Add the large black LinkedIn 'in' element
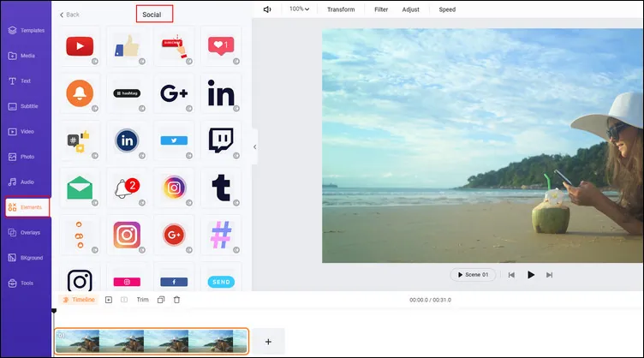 221,93
